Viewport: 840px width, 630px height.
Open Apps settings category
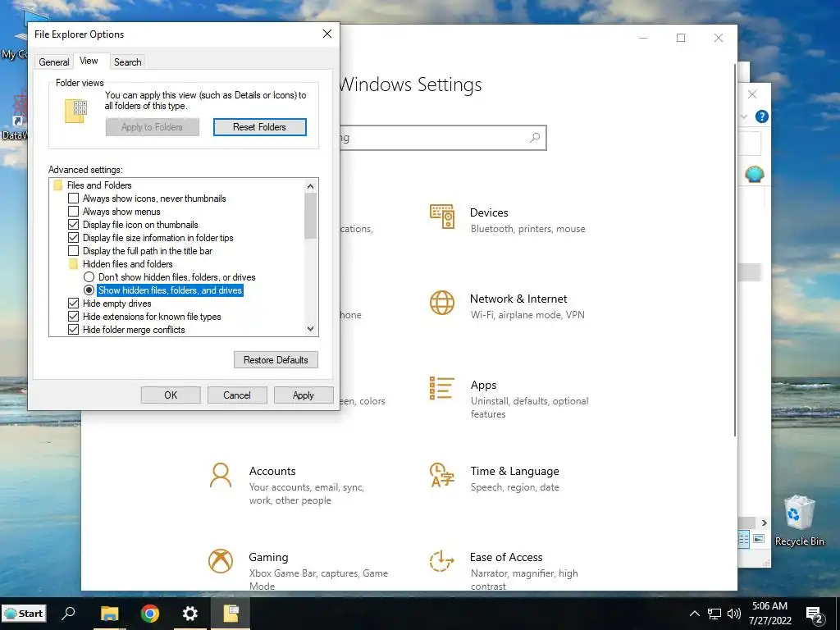tap(509, 399)
